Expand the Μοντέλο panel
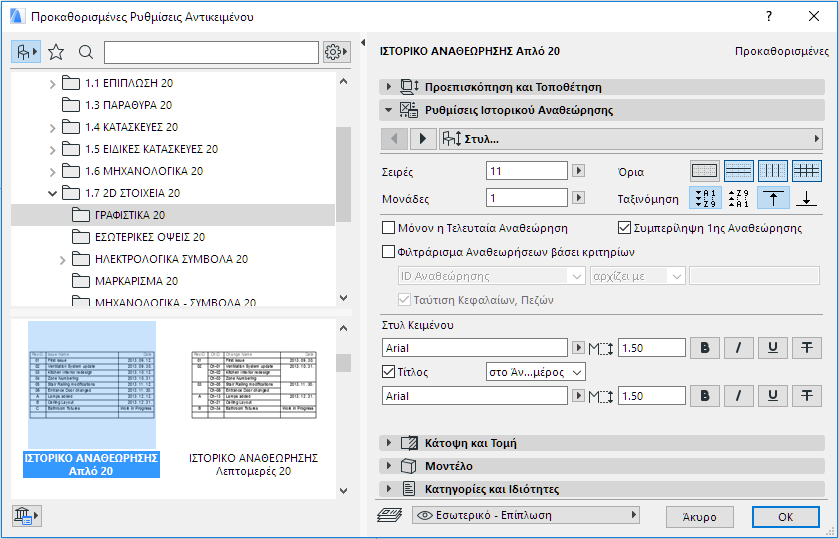This screenshot has height=539, width=839. [389, 466]
